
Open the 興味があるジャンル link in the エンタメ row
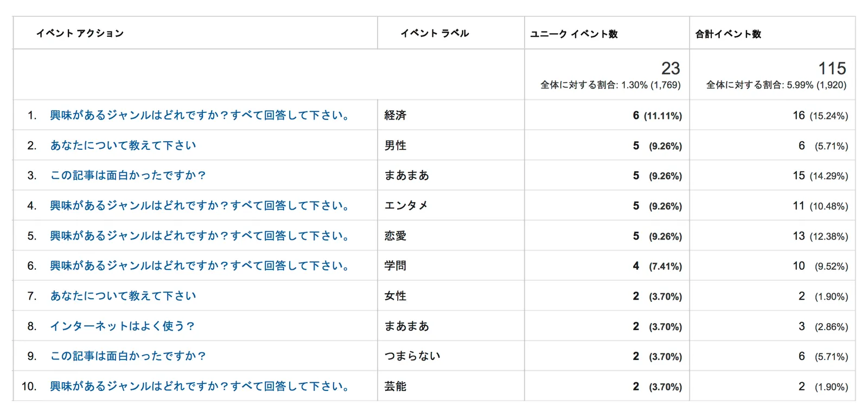(x=200, y=205)
